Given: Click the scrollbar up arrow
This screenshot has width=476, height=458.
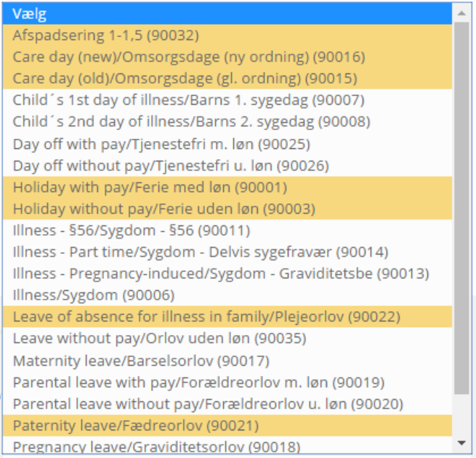Looking at the screenshot, I should 461,12.
